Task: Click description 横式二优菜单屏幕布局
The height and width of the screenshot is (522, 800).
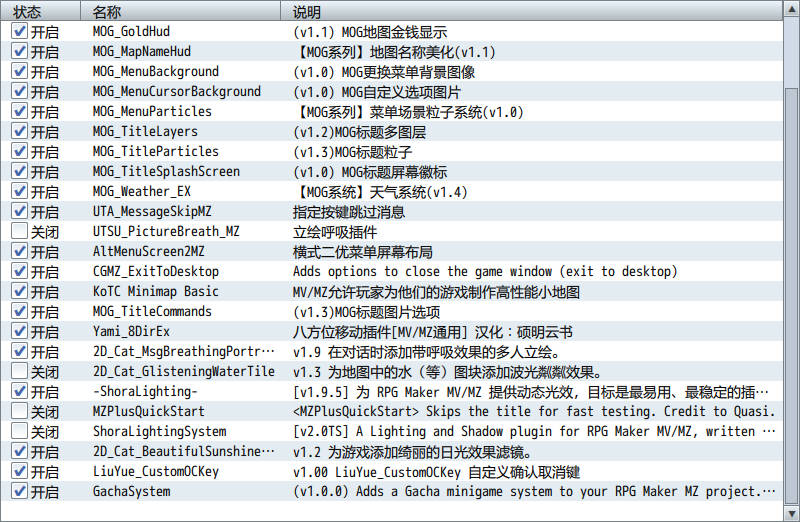Action: coord(363,252)
